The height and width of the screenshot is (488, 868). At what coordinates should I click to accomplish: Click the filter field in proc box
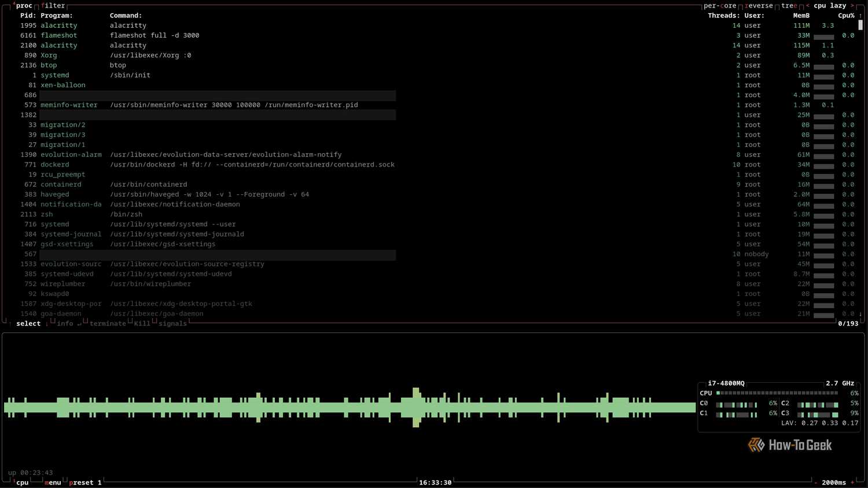click(53, 6)
